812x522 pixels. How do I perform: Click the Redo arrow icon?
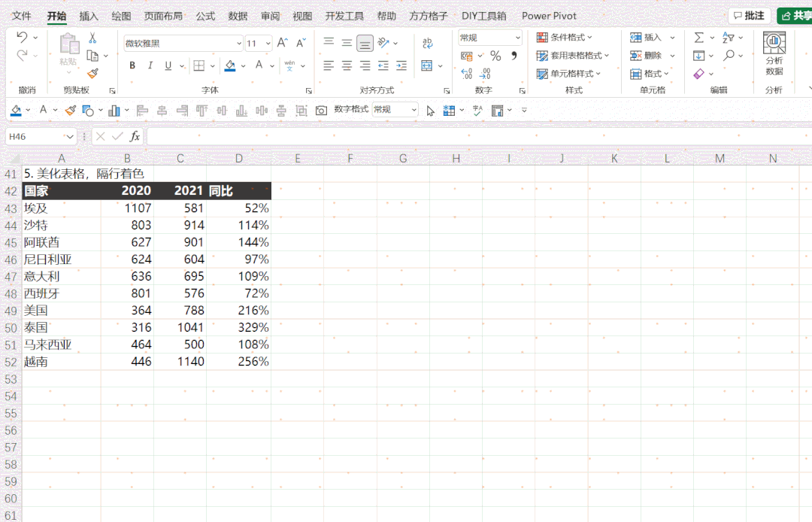pos(22,56)
